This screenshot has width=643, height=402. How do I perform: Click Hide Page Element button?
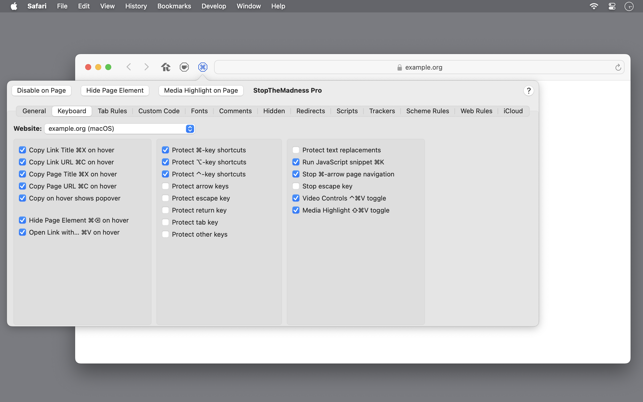[115, 90]
